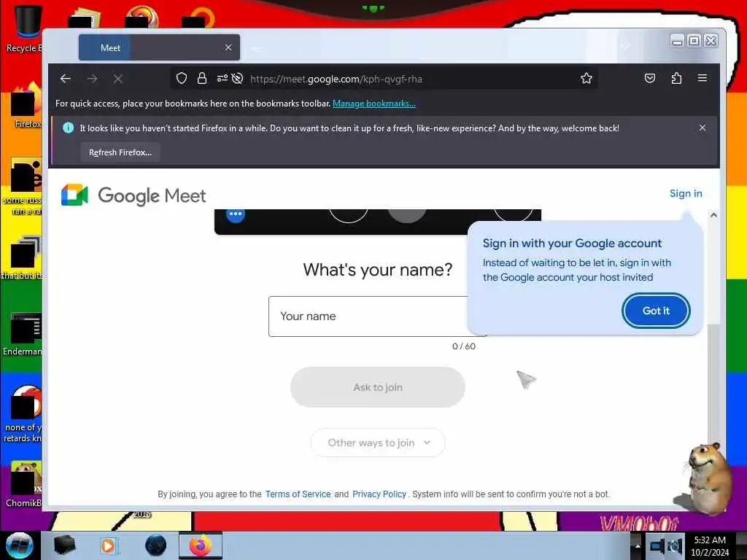
Task: Open the Windows Start orb
Action: coord(19,545)
